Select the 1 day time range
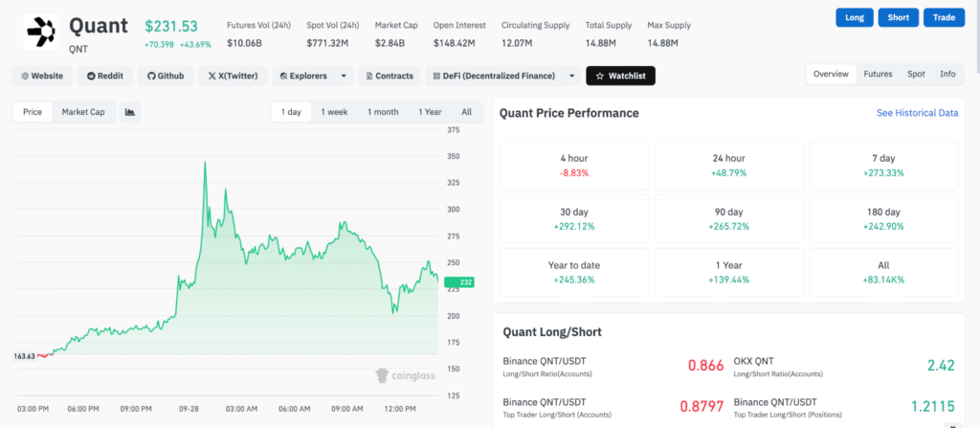 coord(291,112)
